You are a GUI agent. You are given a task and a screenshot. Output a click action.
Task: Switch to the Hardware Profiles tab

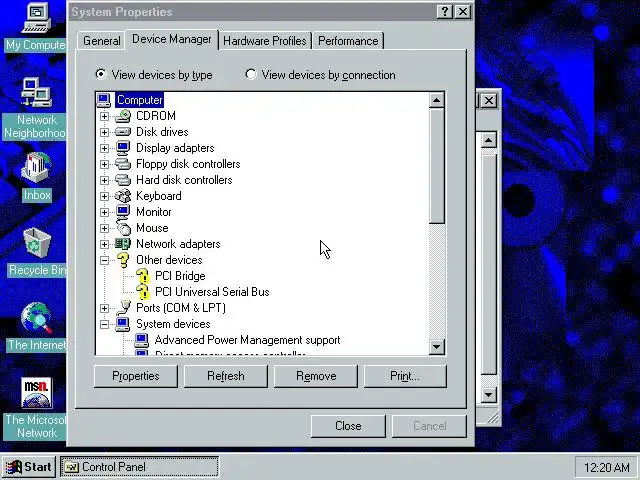point(265,41)
